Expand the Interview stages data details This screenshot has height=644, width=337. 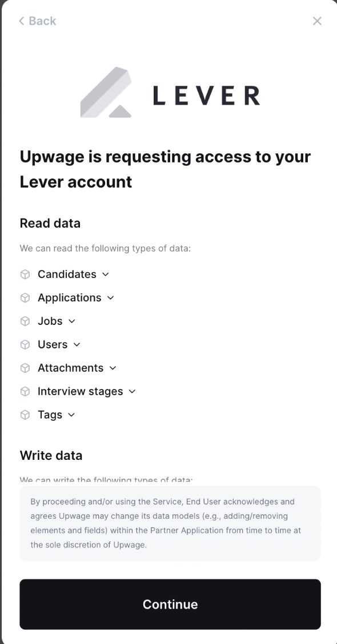132,392
